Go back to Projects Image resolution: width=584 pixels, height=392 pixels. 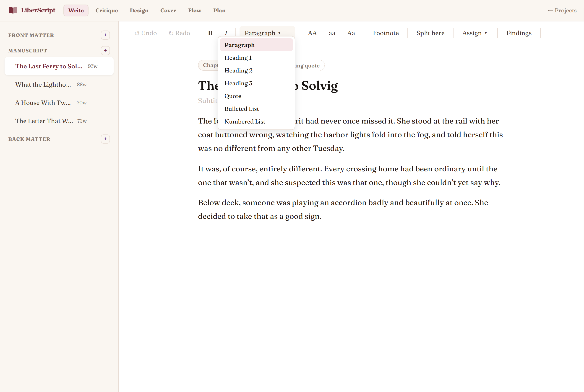pos(562,10)
